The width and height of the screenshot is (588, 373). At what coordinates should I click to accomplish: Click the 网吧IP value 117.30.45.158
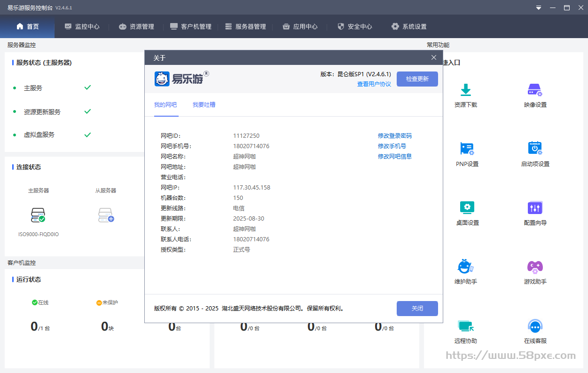click(x=252, y=187)
